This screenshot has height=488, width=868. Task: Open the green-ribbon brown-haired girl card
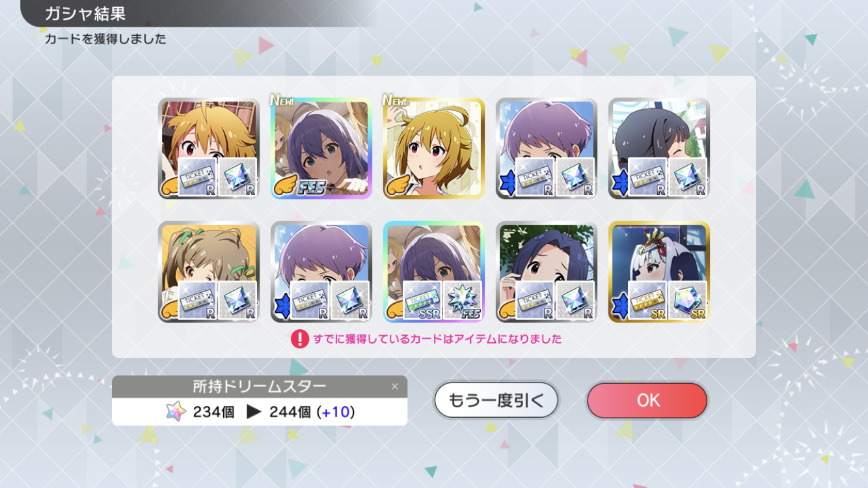pyautogui.click(x=209, y=271)
